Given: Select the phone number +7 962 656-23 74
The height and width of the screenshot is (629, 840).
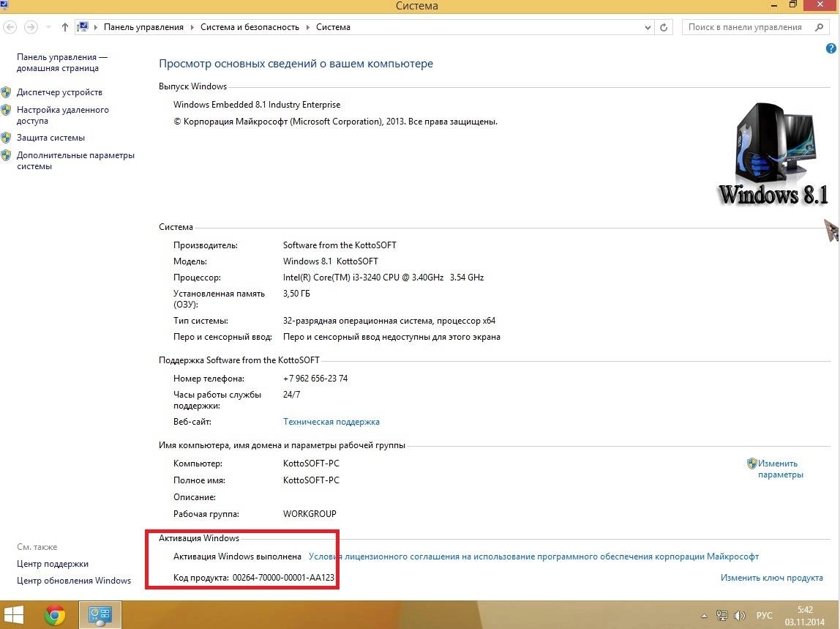Looking at the screenshot, I should tap(315, 379).
